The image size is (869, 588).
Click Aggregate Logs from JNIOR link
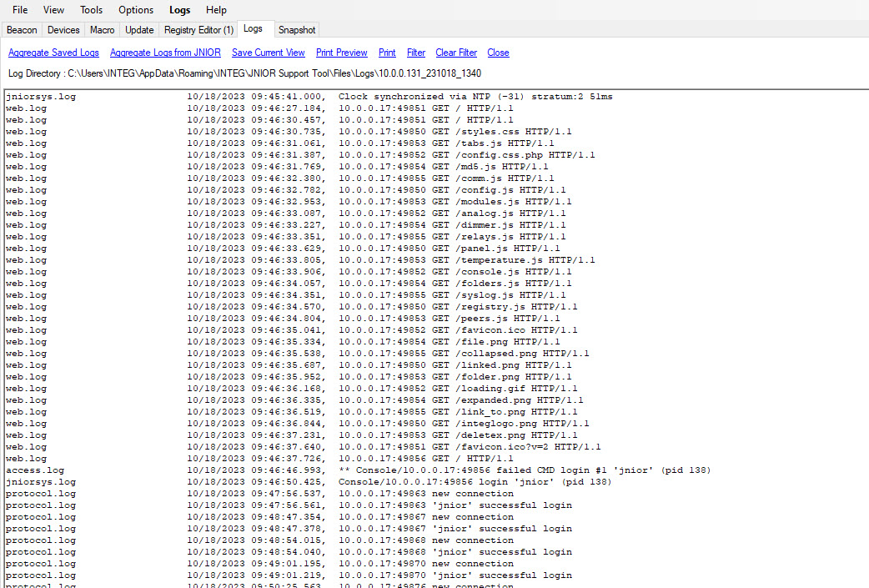coord(164,53)
